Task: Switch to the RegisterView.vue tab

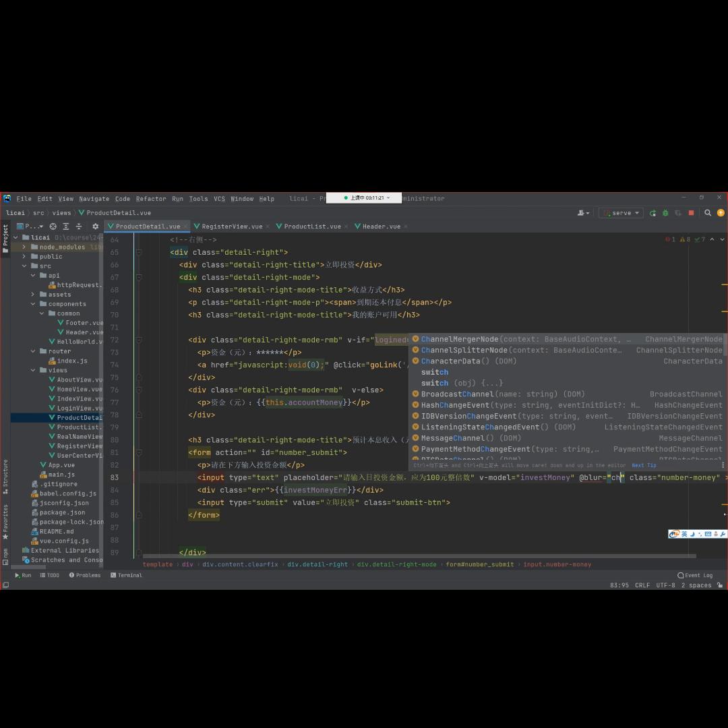Action: coord(231,226)
